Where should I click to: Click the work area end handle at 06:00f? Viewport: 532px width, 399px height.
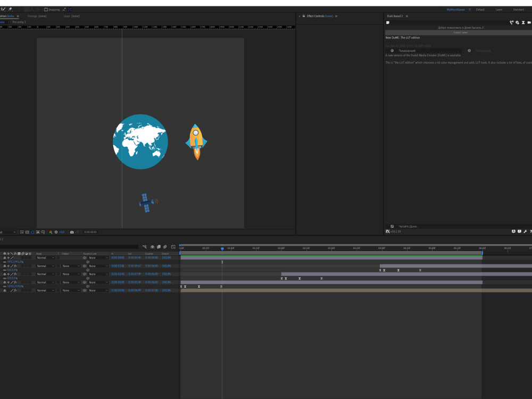482,252
